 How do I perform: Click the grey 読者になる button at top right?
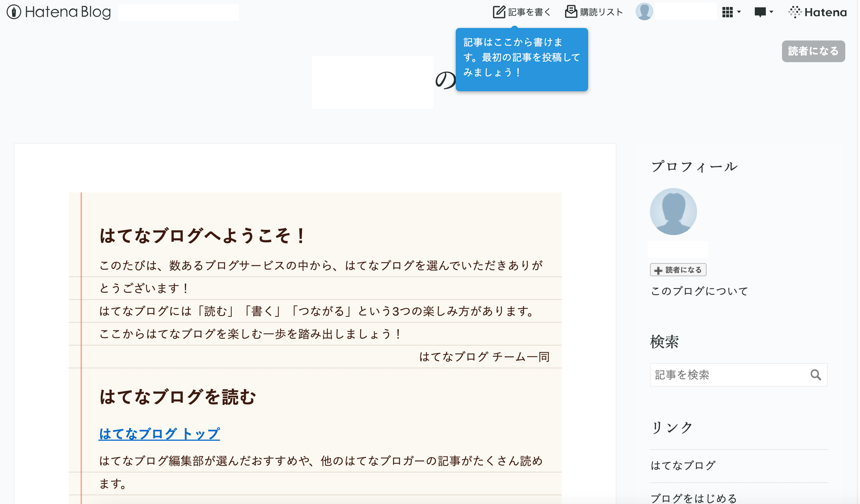tap(813, 51)
